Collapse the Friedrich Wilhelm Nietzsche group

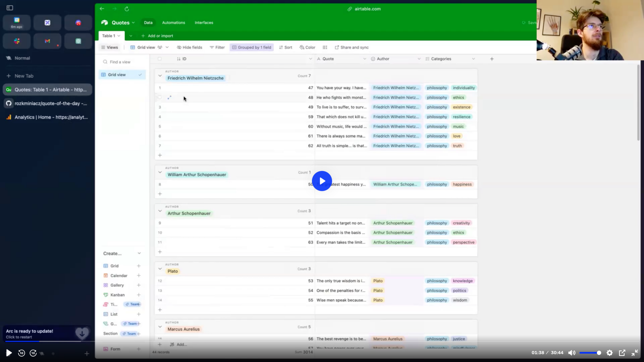click(160, 76)
